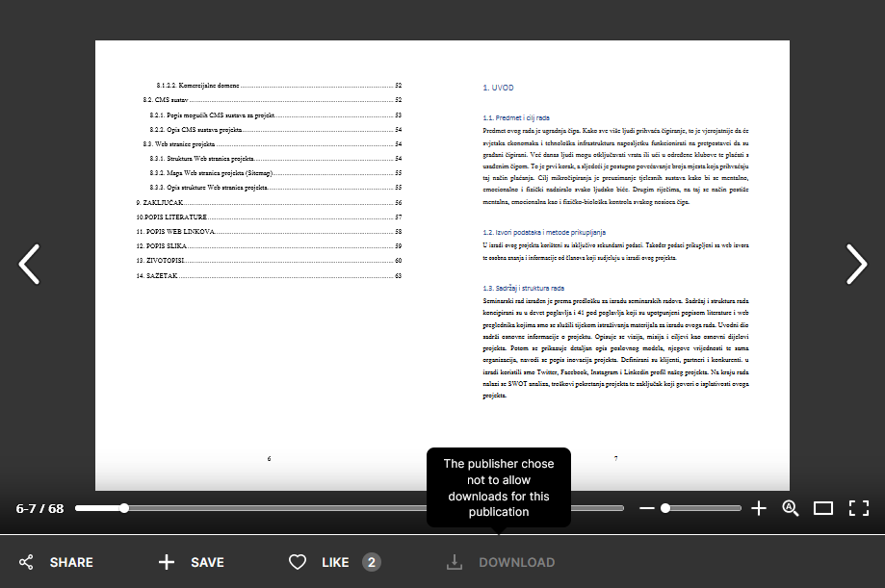This screenshot has height=588, width=885.
Task: Click the '8.2. CMS sustav' contents entry
Action: point(272,100)
